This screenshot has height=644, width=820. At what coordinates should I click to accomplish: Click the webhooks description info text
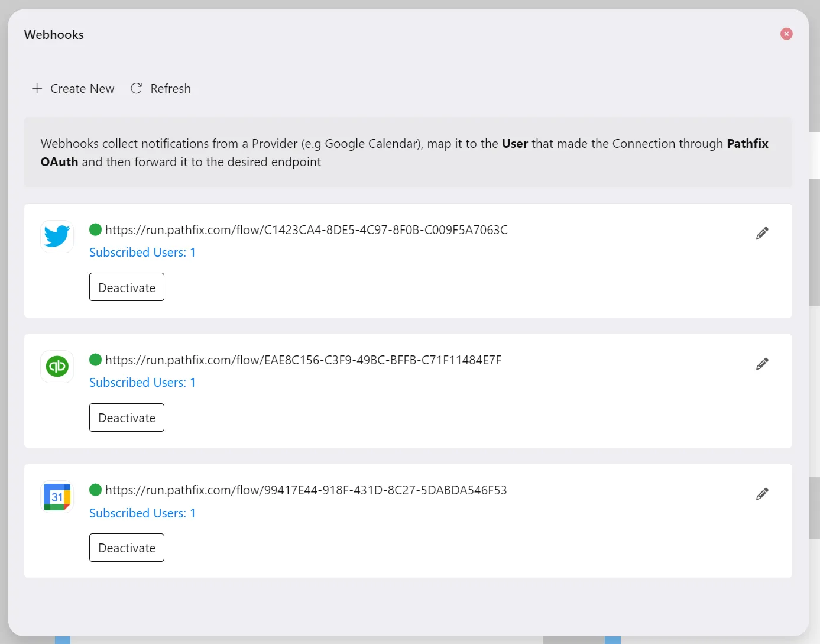click(x=408, y=153)
